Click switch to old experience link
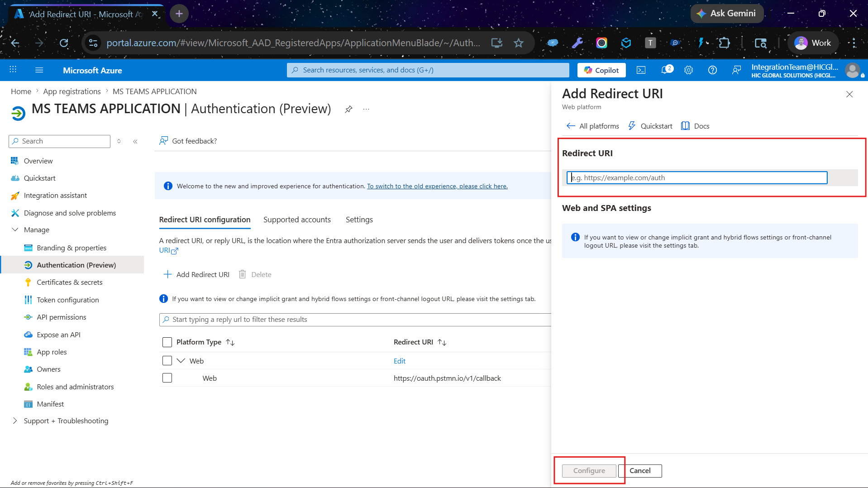Viewport: 868px width, 488px height. 437,186
